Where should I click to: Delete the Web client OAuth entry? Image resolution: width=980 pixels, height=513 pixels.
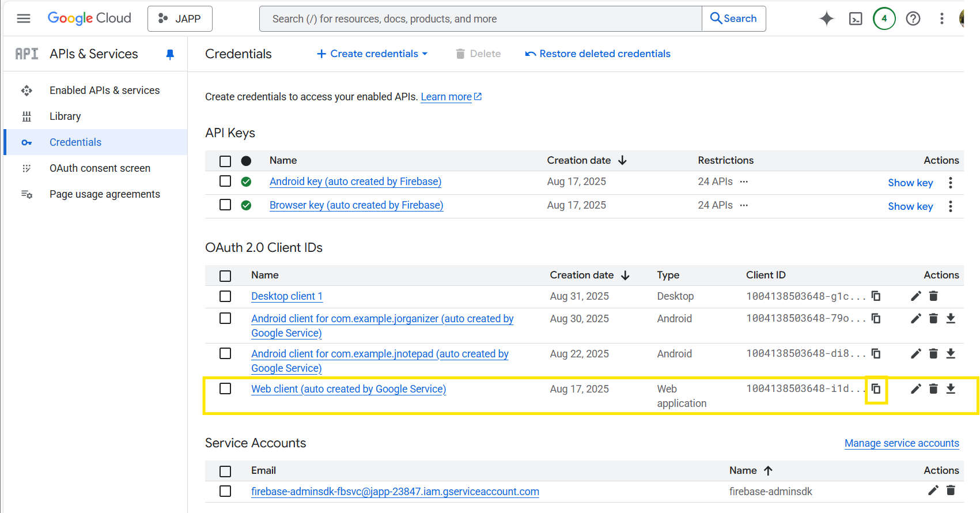[x=933, y=389]
